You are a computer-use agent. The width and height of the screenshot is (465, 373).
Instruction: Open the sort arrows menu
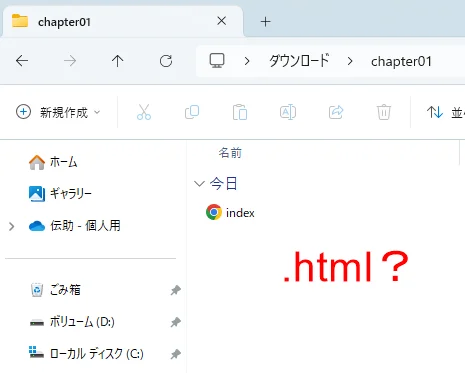click(x=435, y=112)
